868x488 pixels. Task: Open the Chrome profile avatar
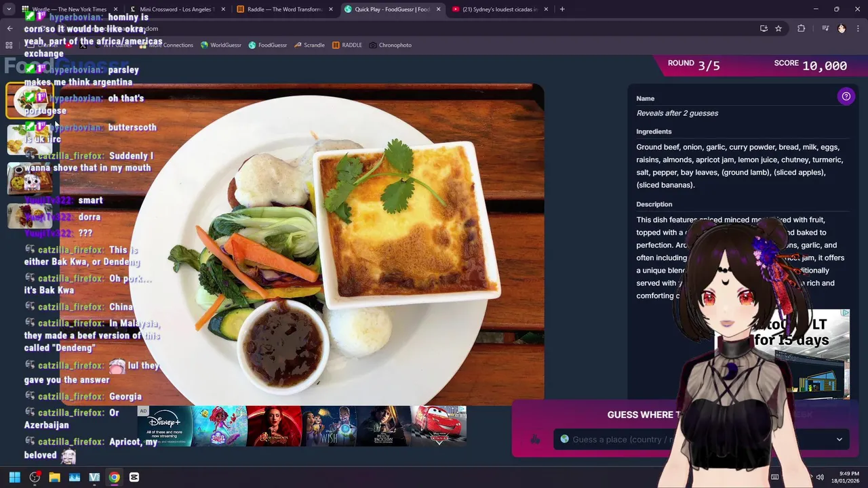pyautogui.click(x=842, y=28)
